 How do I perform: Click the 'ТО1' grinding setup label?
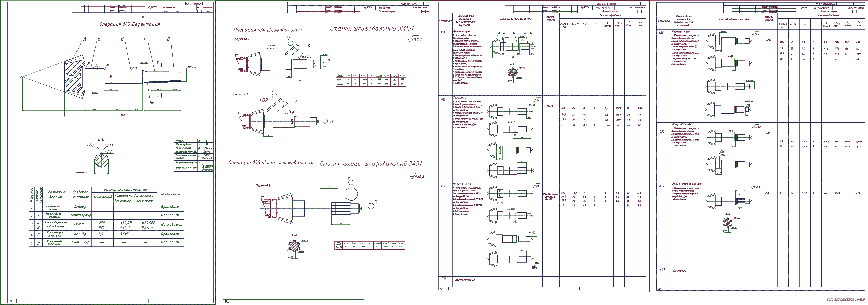[271, 47]
